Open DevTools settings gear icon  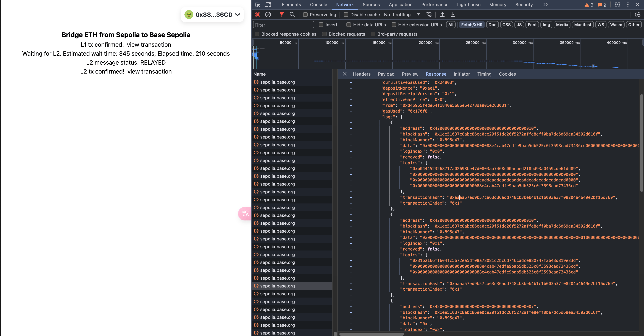click(617, 4)
